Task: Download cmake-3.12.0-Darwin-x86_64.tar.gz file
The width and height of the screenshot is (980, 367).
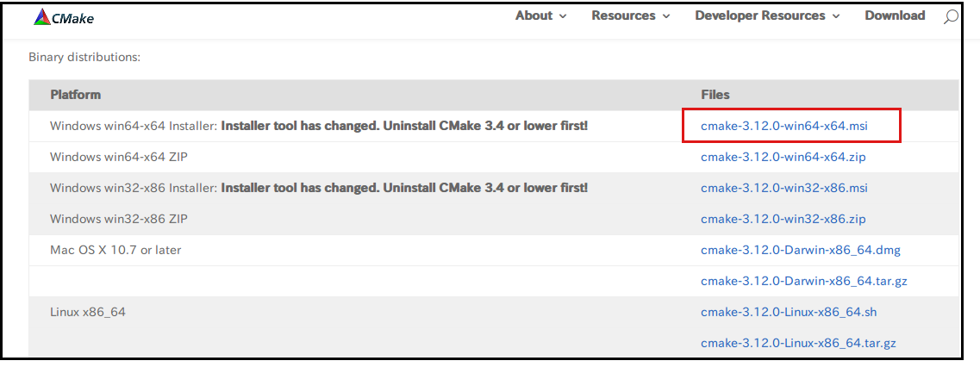Action: (x=803, y=281)
